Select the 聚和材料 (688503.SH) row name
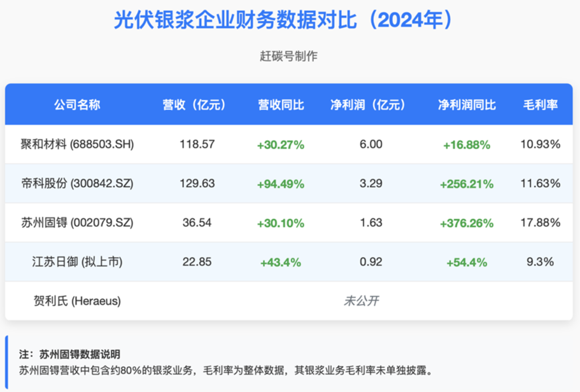580x392 pixels. pyautogui.click(x=77, y=144)
